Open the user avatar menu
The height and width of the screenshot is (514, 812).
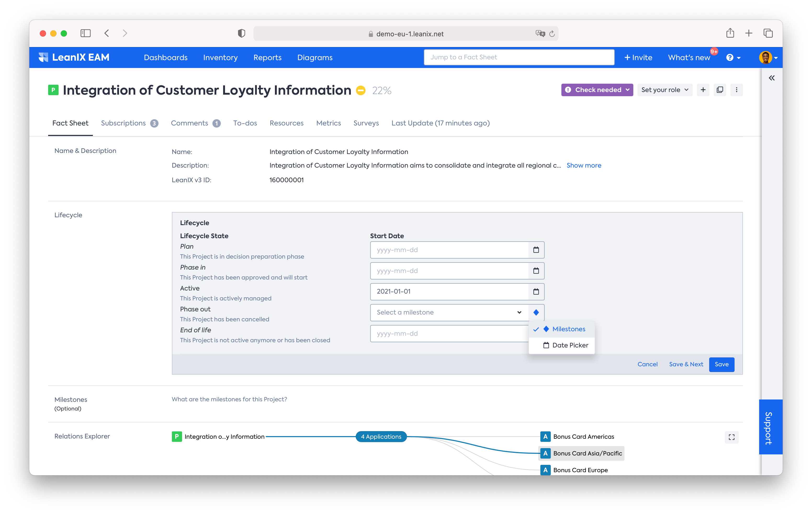click(x=768, y=58)
